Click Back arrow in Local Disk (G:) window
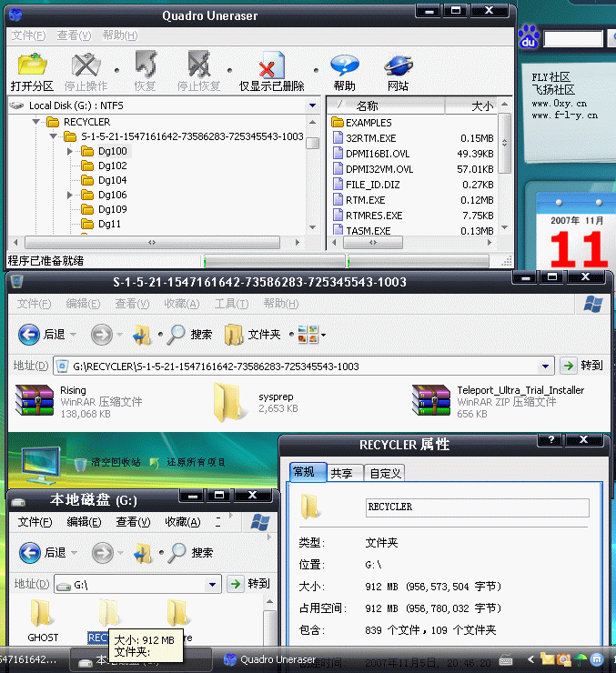 coord(30,552)
